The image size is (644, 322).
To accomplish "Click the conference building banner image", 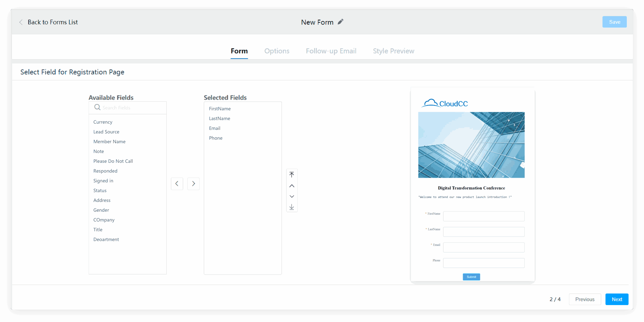I will coord(471,145).
